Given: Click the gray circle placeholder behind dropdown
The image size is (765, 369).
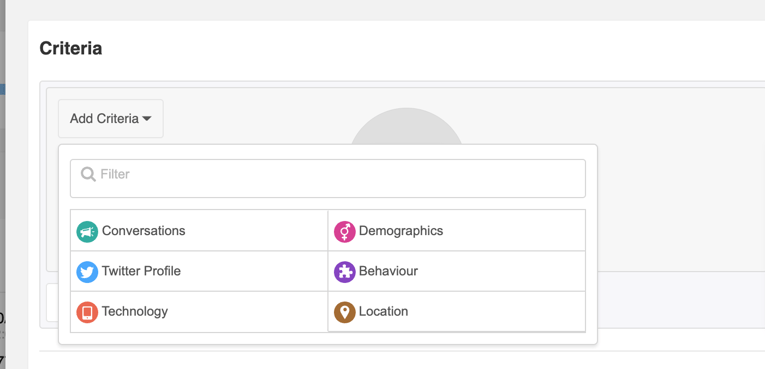Looking at the screenshot, I should tap(406, 126).
